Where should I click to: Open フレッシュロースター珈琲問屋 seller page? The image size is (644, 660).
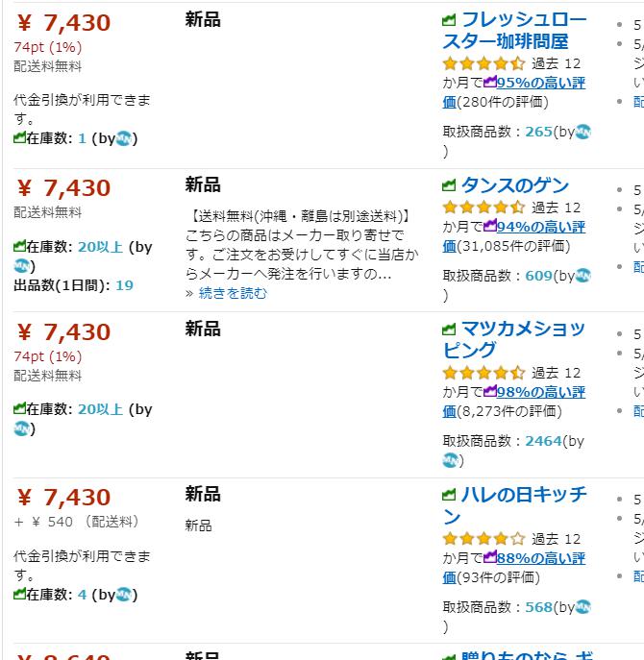pyautogui.click(x=514, y=31)
